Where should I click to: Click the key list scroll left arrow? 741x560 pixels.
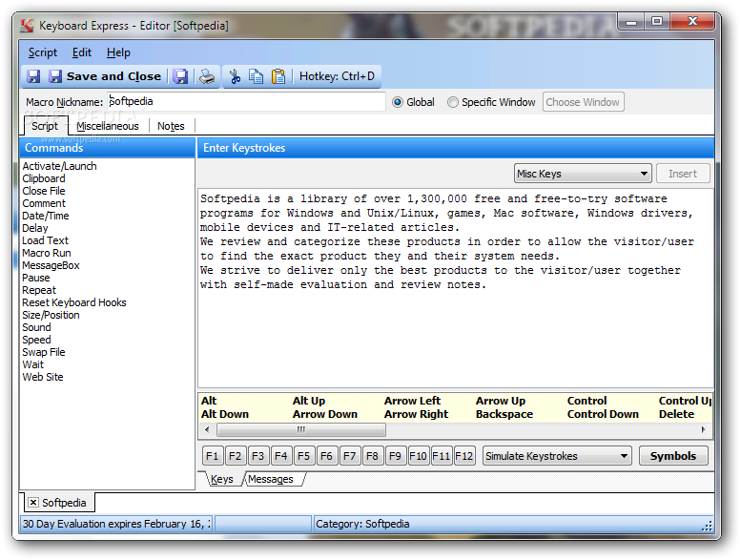207,429
